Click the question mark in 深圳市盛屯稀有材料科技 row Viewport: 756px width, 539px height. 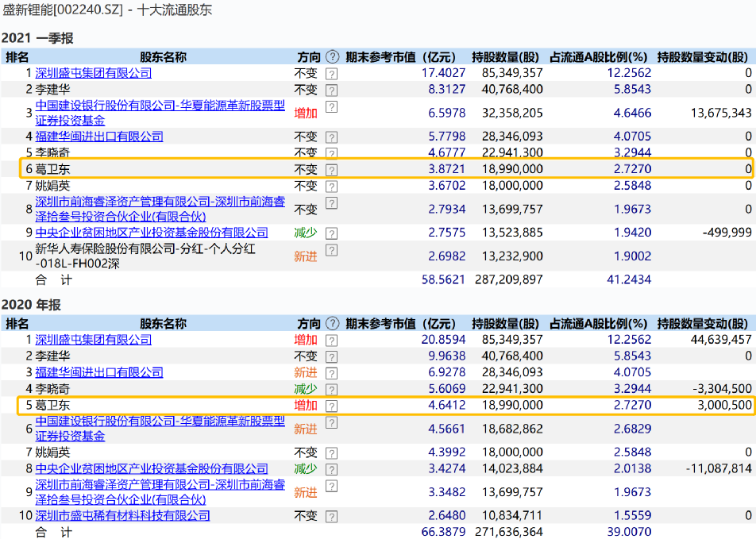pos(332,517)
